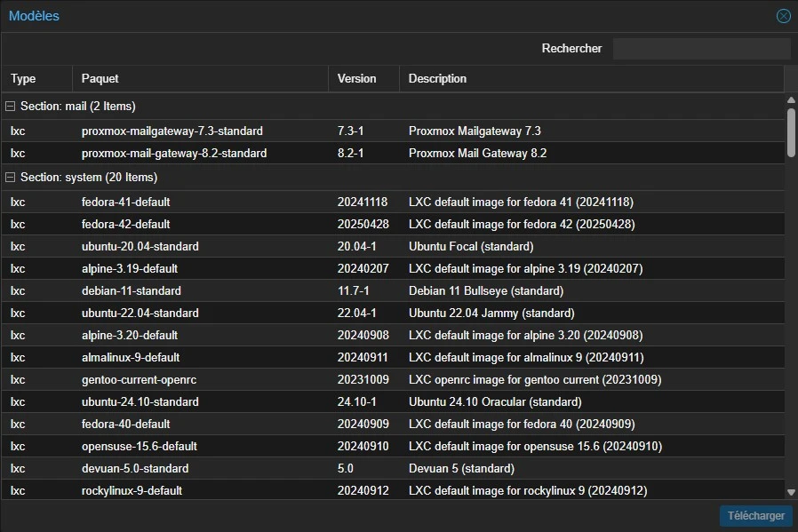
Task: Close the Modèles dialog with X icon
Action: 783,16
